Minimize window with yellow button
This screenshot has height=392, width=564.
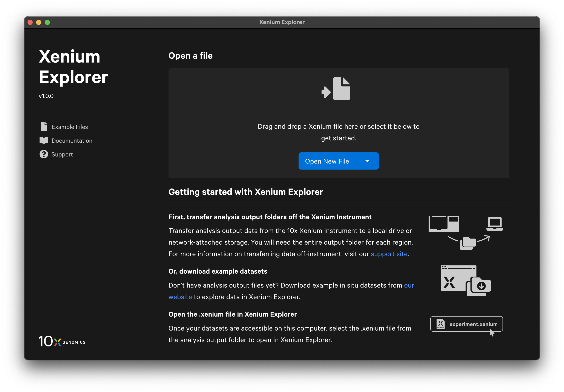39,22
